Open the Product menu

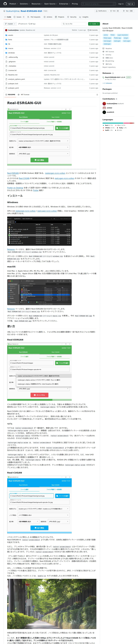tap(13, 4)
